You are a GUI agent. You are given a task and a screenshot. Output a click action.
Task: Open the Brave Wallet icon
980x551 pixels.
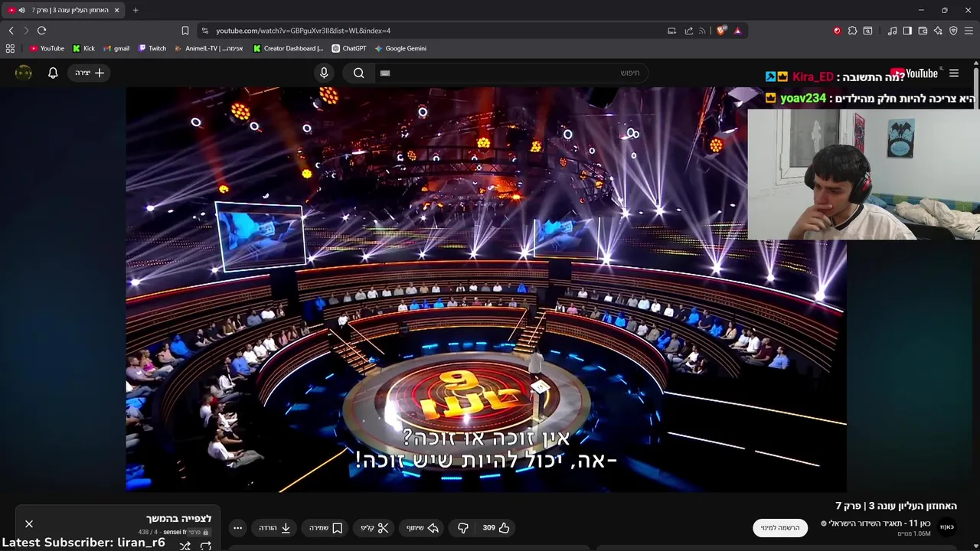coord(923,31)
